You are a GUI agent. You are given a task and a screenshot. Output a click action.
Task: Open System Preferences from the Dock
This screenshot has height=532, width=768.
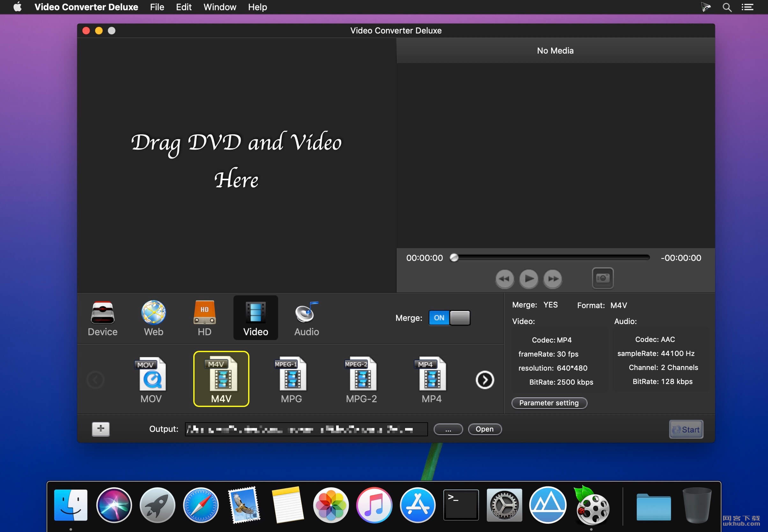pyautogui.click(x=504, y=505)
